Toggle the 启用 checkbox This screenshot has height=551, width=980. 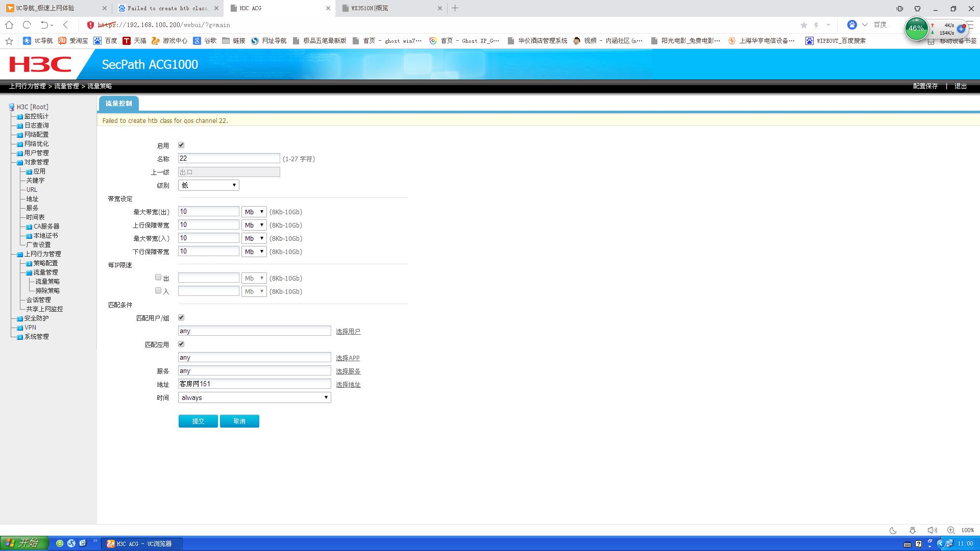click(x=181, y=145)
